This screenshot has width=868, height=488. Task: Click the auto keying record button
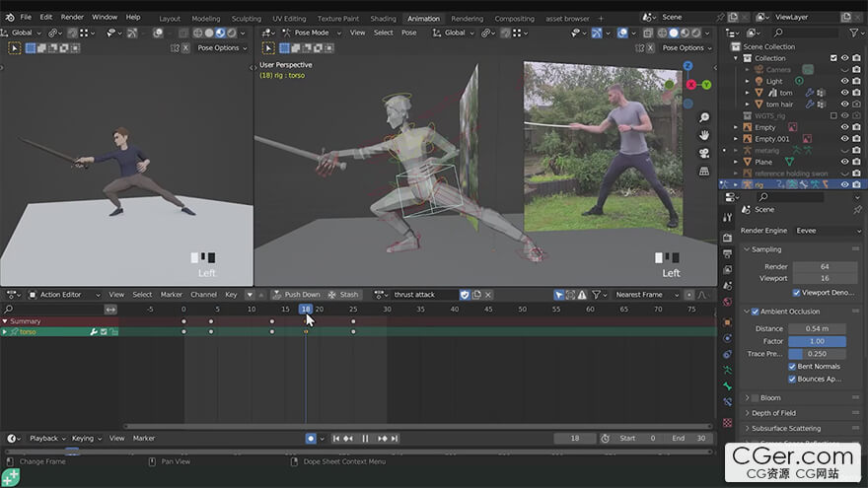[x=311, y=438]
